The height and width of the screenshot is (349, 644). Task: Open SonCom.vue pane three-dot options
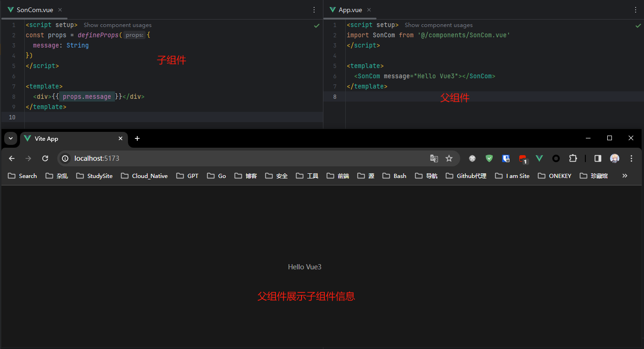point(314,10)
